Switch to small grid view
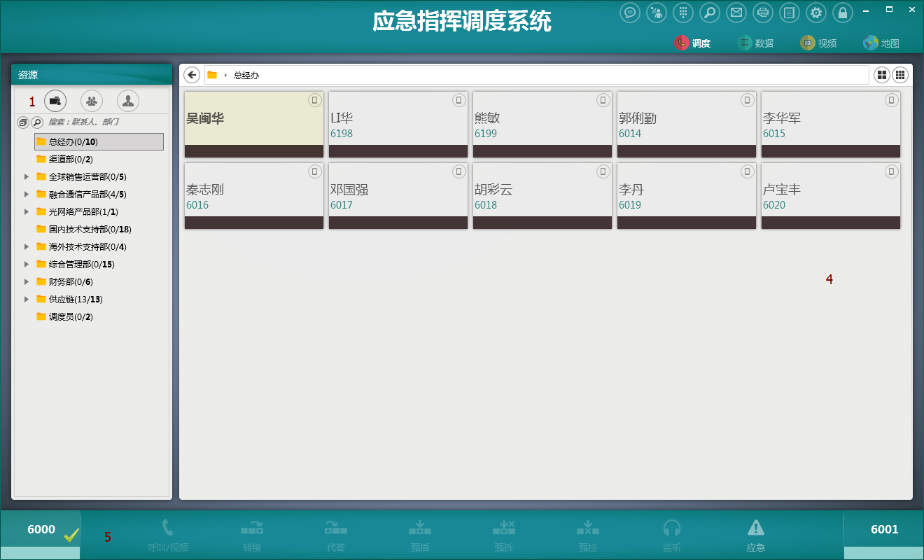The width and height of the screenshot is (924, 560). [900, 75]
